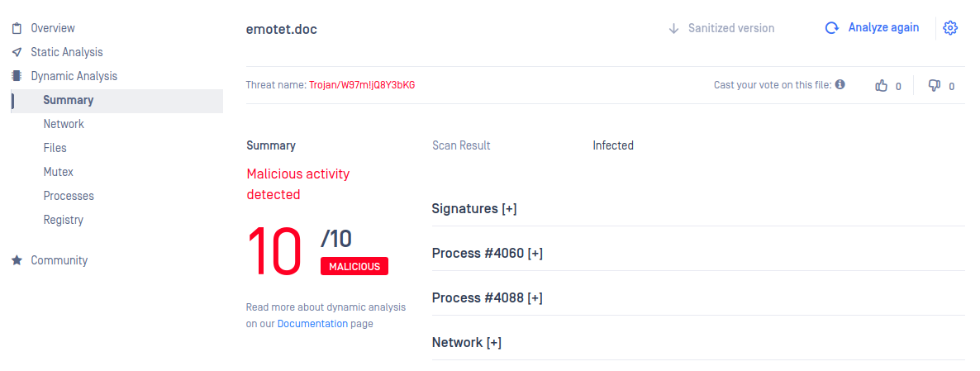
Task: Open the Network sidebar item
Action: coord(64,124)
